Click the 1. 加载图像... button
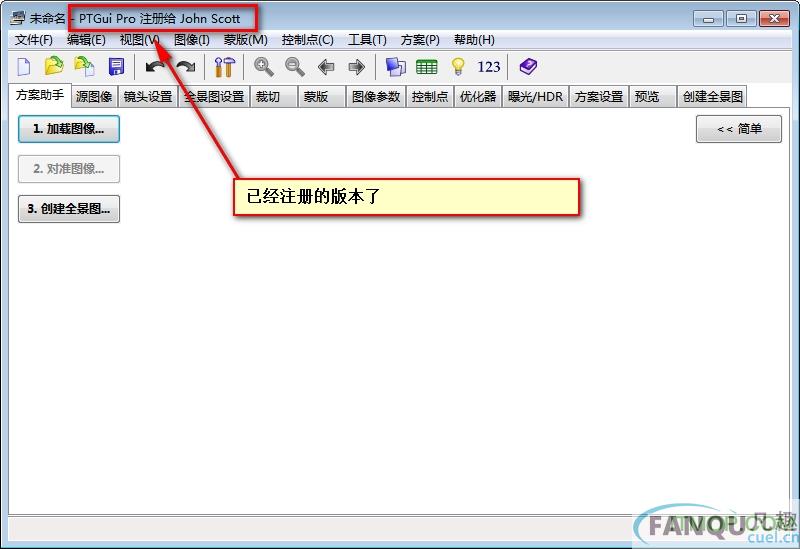The width and height of the screenshot is (800, 549). pyautogui.click(x=69, y=129)
